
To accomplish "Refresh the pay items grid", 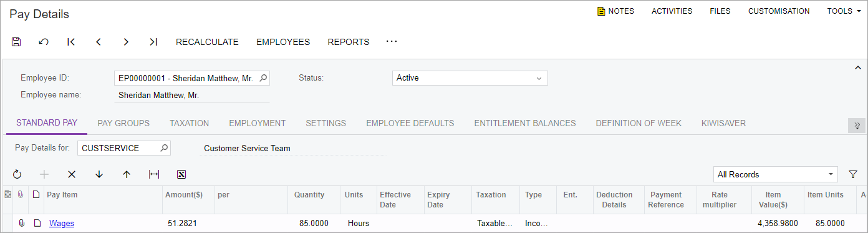I will (17, 174).
